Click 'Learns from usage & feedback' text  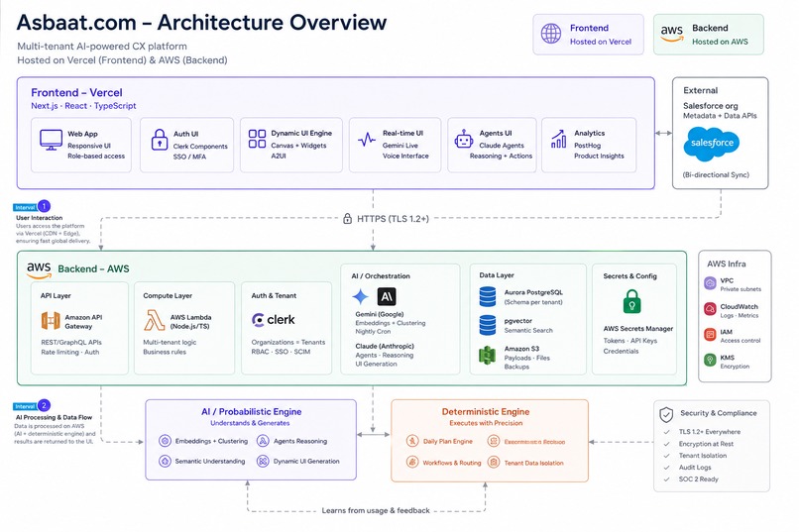(x=376, y=510)
